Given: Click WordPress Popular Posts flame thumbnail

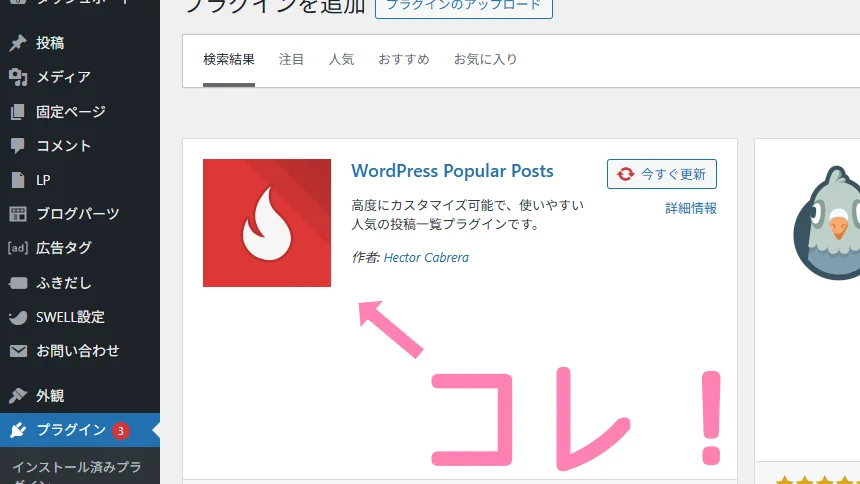Looking at the screenshot, I should (x=267, y=223).
